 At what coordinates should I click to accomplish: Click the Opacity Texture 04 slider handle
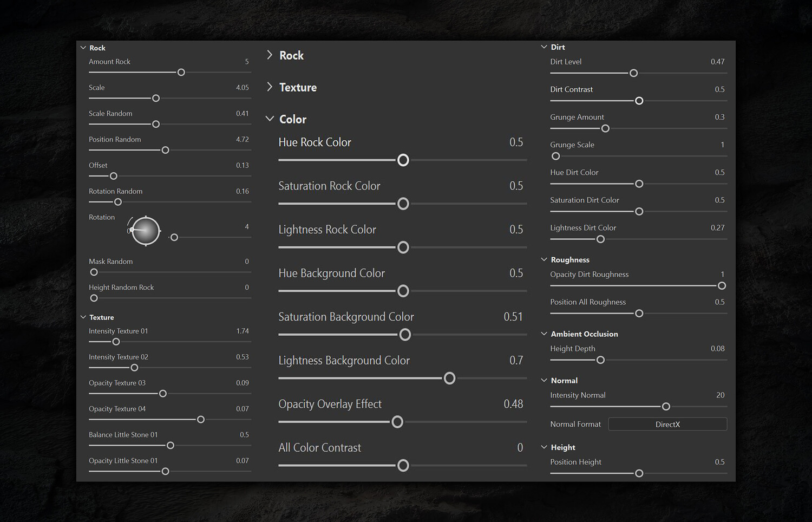tap(201, 420)
